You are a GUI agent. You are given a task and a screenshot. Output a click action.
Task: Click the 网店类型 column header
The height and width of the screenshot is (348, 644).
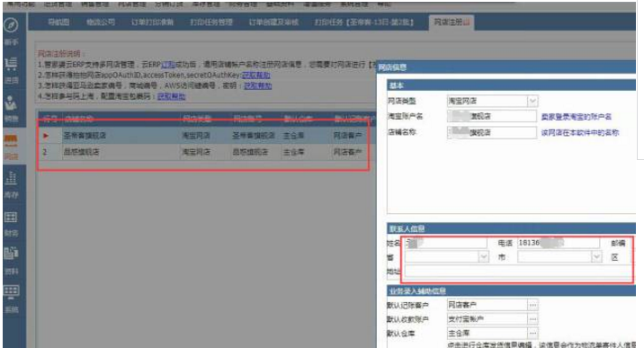click(x=197, y=119)
